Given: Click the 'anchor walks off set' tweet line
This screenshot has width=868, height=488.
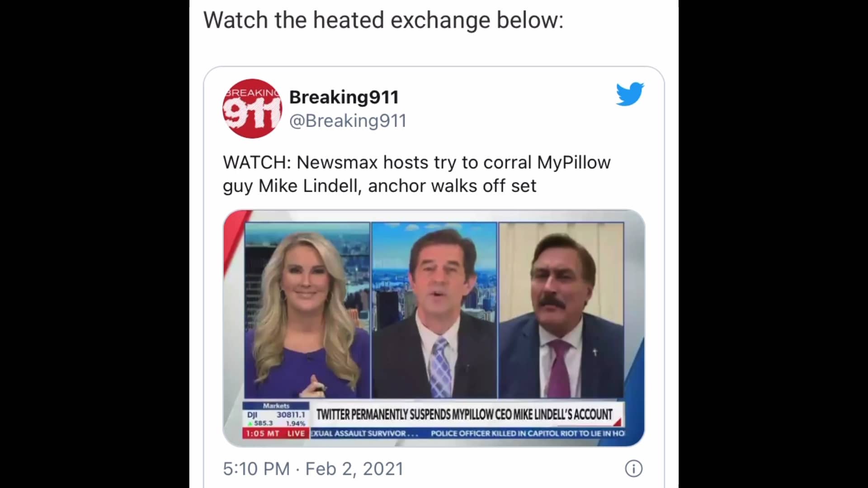Looking at the screenshot, I should [452, 186].
